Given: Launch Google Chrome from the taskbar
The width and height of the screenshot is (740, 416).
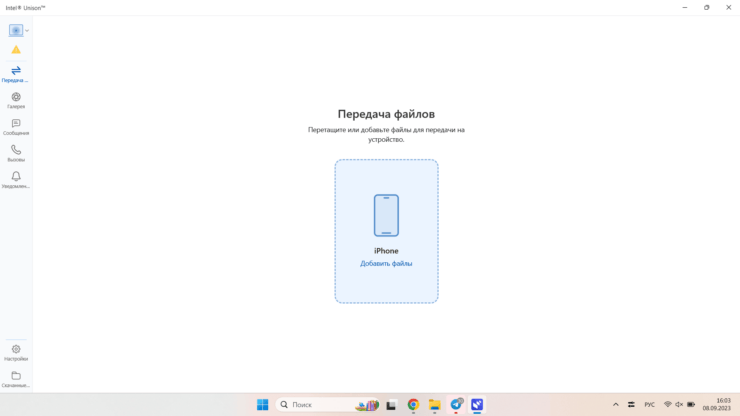Looking at the screenshot, I should click(x=413, y=405).
